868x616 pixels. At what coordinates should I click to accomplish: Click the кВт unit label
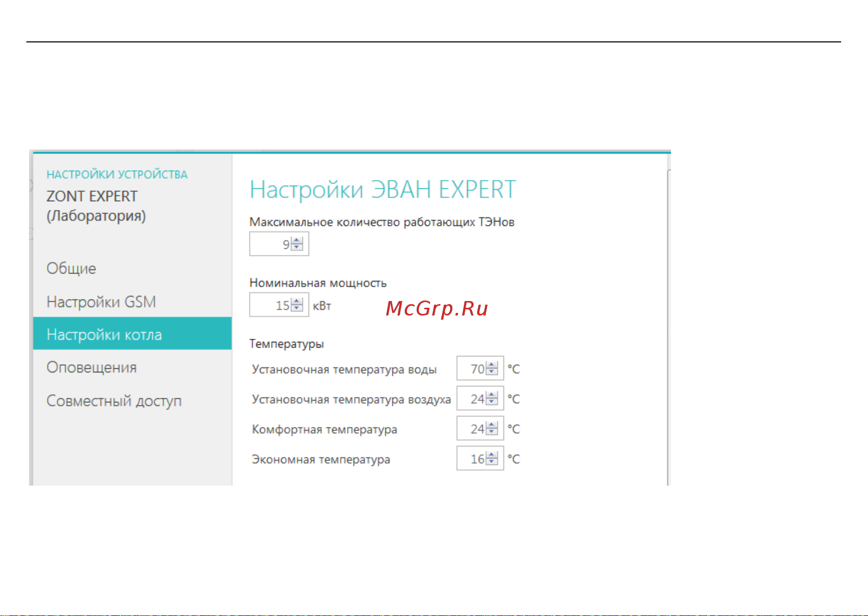tap(322, 306)
